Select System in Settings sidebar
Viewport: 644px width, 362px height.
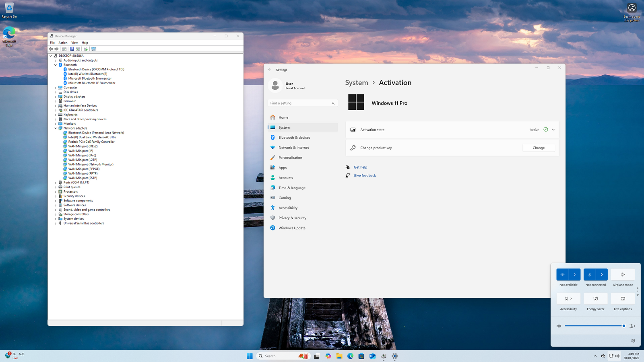click(303, 128)
